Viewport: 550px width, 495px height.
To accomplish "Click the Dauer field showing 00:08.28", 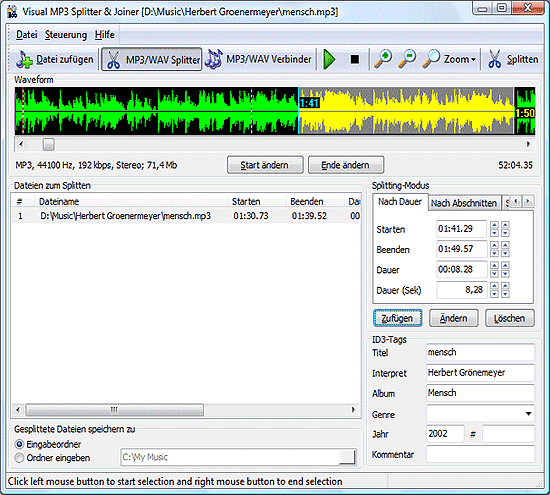I will tap(461, 269).
